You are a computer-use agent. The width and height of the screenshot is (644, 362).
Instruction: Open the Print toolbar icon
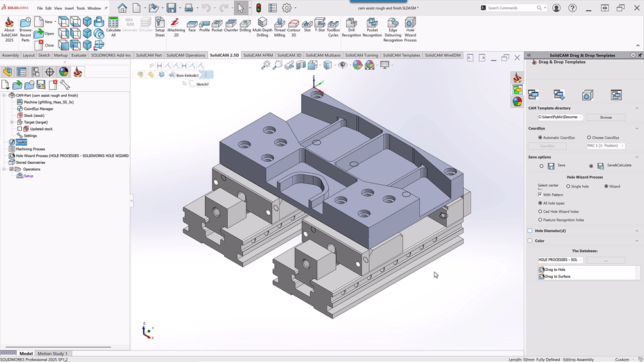(189, 8)
